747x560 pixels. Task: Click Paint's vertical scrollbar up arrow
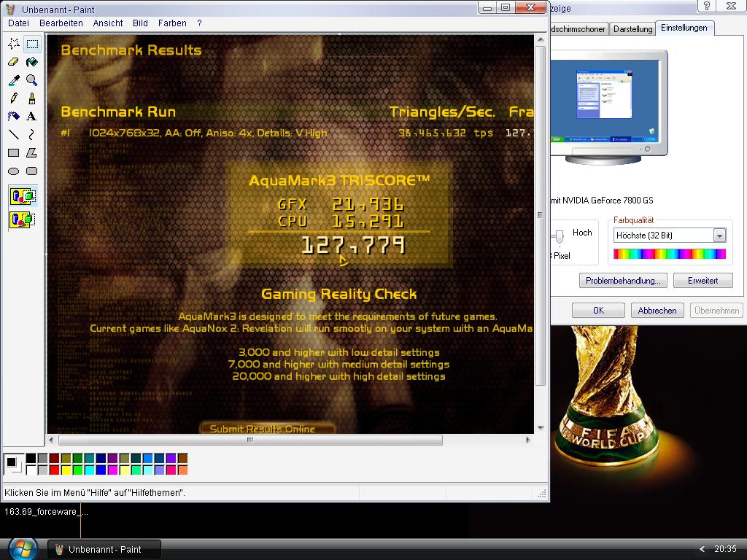(x=541, y=39)
